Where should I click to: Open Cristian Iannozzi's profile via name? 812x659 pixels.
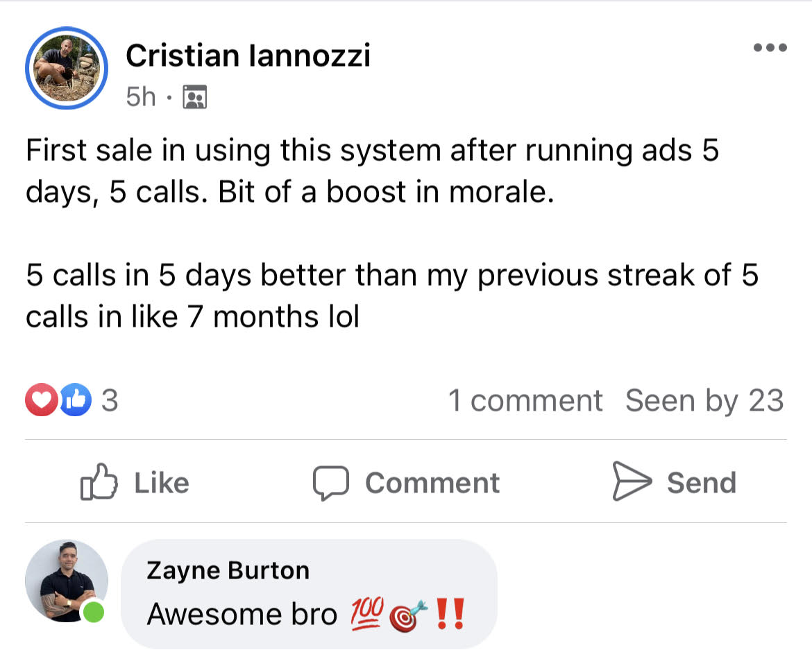click(x=248, y=55)
